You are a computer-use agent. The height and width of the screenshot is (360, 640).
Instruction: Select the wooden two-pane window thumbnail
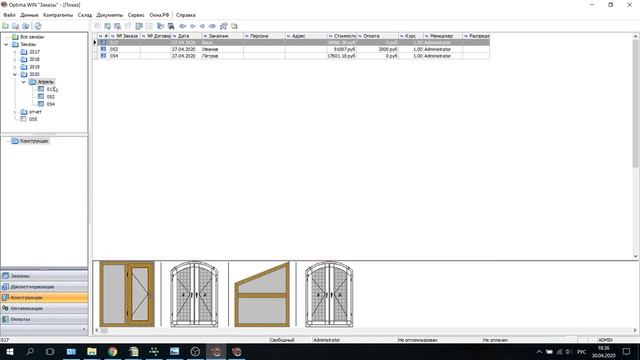click(127, 294)
